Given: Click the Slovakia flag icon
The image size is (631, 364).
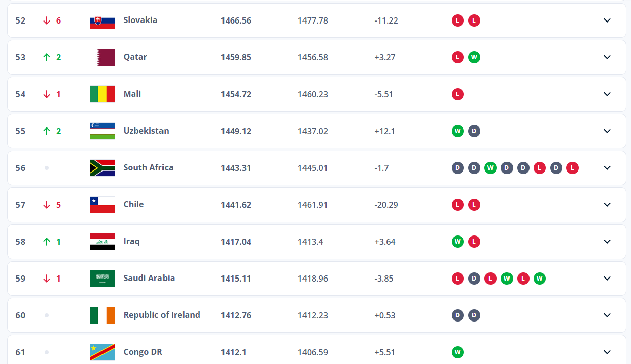Looking at the screenshot, I should pyautogui.click(x=103, y=20).
